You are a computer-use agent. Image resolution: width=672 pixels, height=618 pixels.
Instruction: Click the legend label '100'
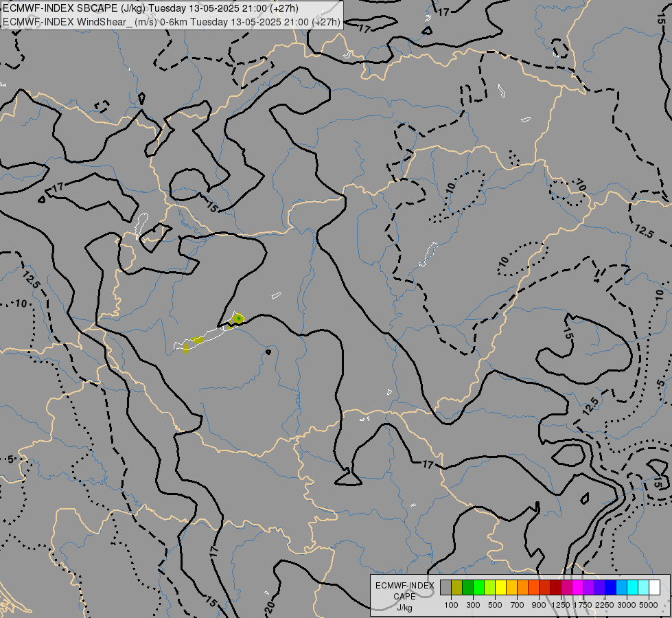(x=451, y=605)
